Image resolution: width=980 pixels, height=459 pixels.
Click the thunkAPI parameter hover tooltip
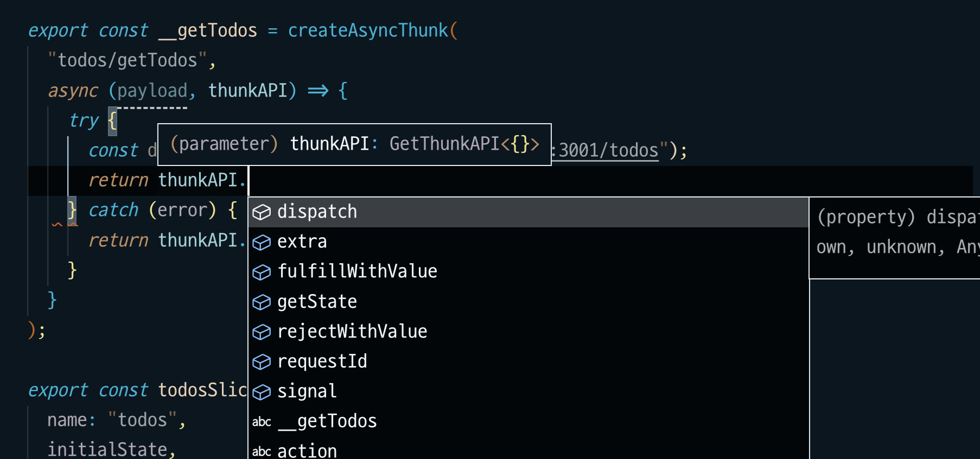(354, 144)
